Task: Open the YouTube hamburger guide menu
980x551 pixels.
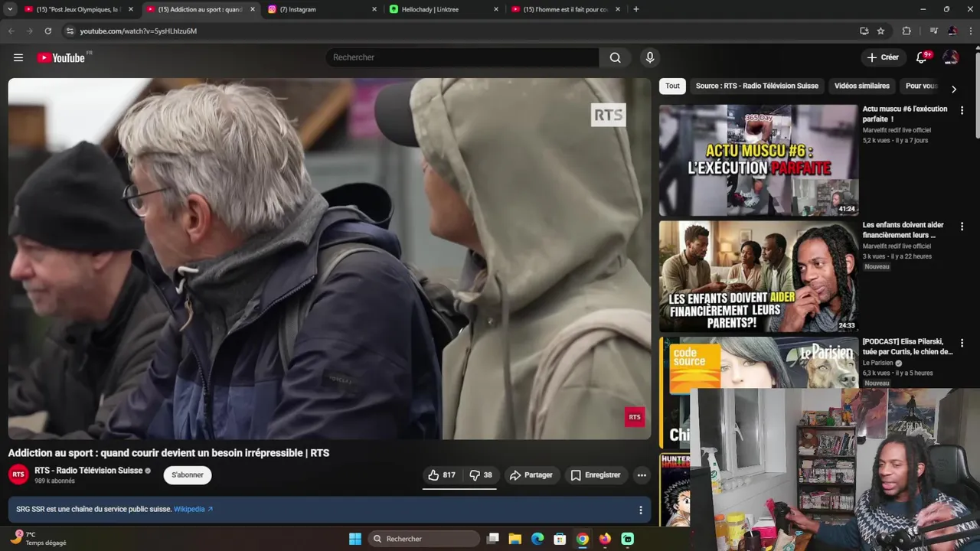Action: (18, 57)
